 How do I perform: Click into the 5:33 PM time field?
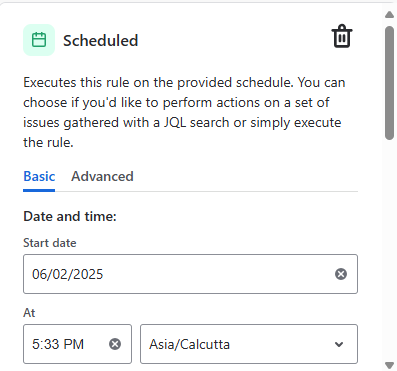tap(77, 344)
